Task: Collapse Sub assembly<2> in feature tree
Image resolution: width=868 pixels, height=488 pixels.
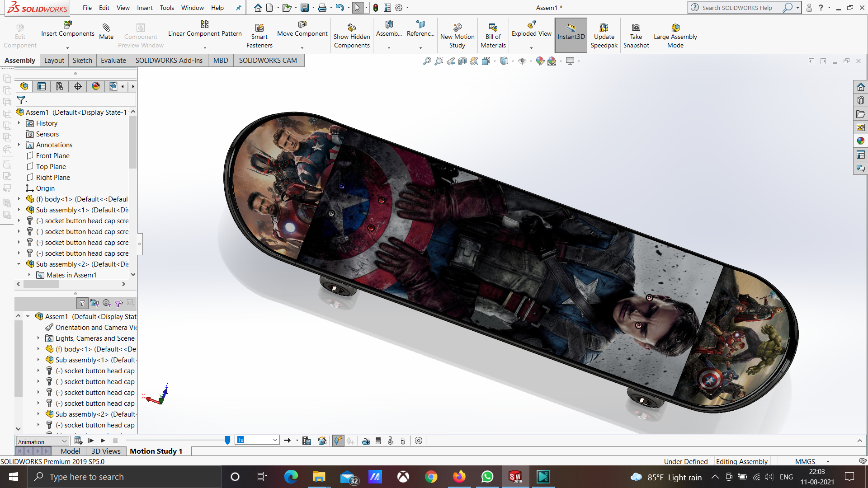Action: (19, 264)
